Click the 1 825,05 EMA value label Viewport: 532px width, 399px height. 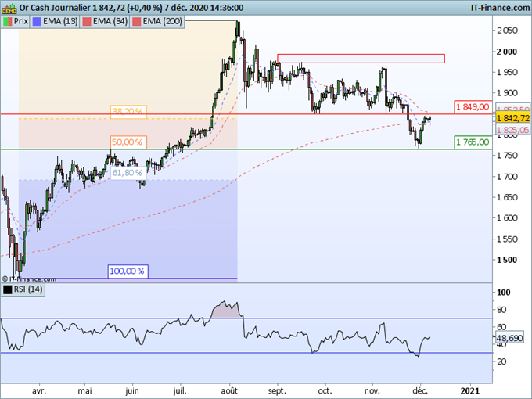click(x=512, y=130)
